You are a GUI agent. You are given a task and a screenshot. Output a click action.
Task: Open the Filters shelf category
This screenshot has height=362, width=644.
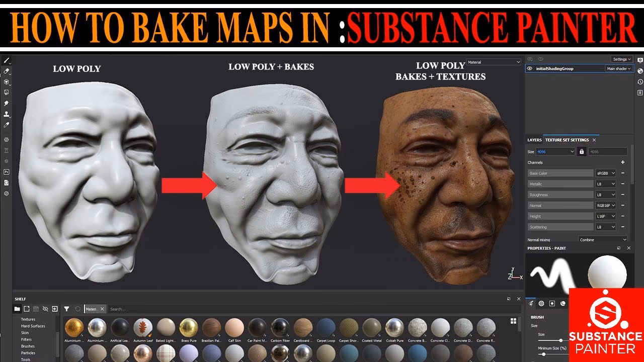click(x=26, y=339)
